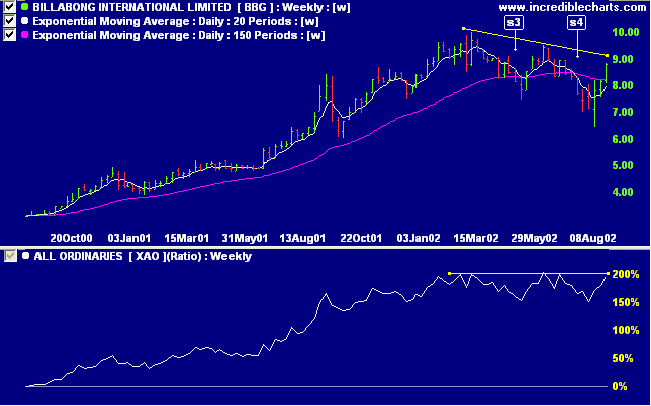Click the 200% ratio axis value

click(626, 274)
